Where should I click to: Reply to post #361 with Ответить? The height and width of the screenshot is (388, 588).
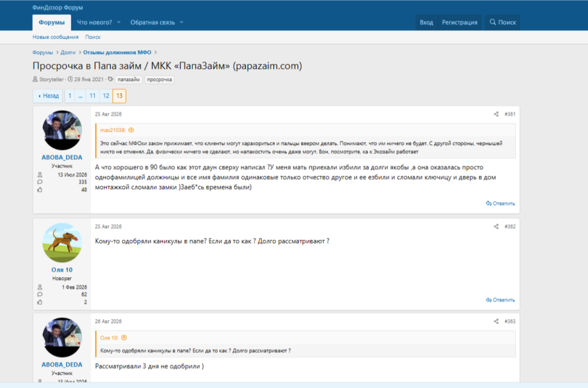pyautogui.click(x=500, y=203)
